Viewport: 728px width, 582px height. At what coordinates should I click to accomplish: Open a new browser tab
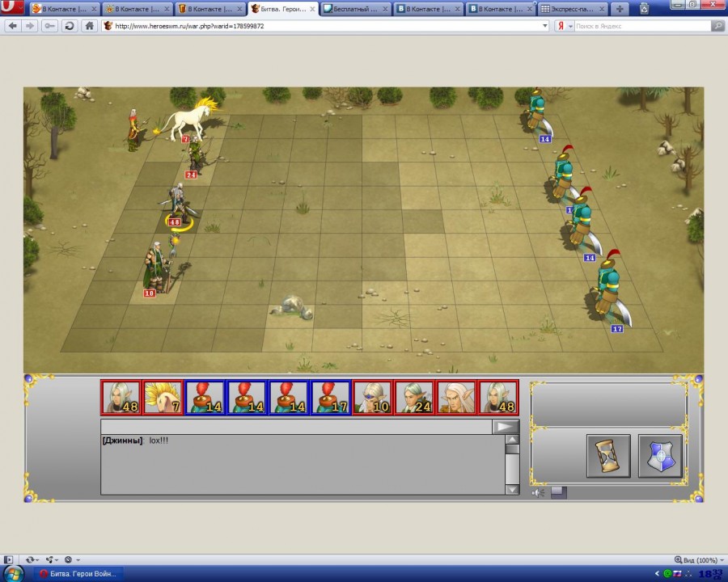[x=620, y=9]
